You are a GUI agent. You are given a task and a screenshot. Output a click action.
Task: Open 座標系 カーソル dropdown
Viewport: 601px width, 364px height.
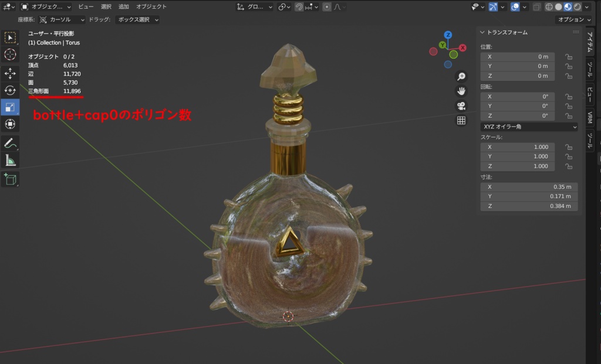coord(61,19)
